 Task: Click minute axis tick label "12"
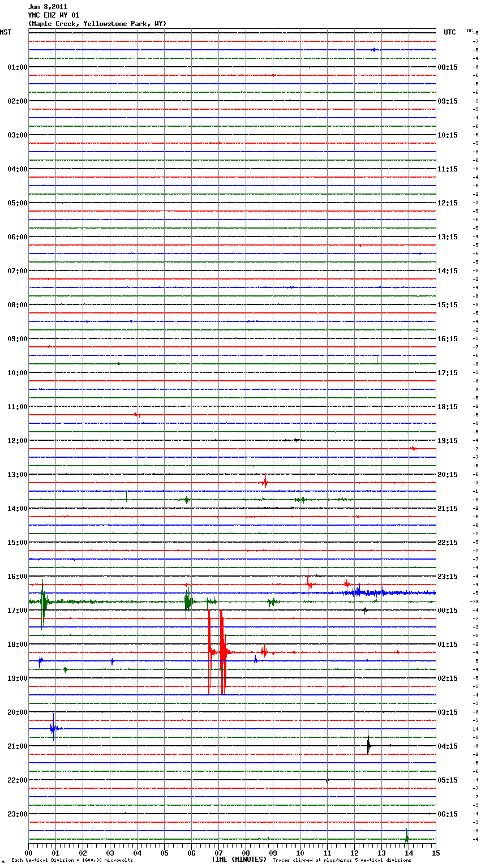click(x=354, y=853)
